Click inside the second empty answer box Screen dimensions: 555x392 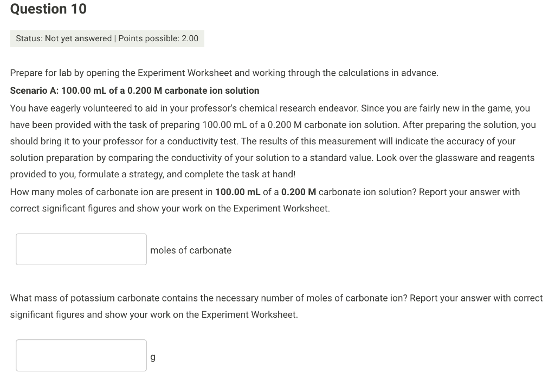[x=81, y=355]
